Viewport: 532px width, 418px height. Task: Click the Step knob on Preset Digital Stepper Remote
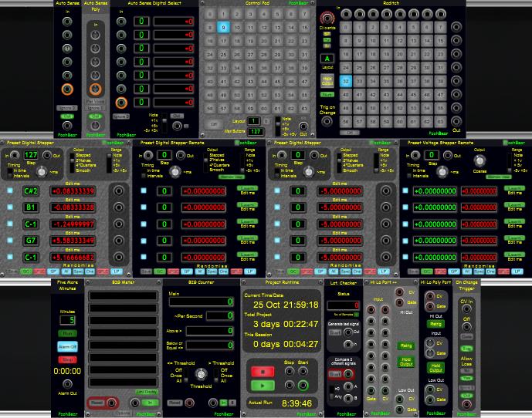(176, 173)
